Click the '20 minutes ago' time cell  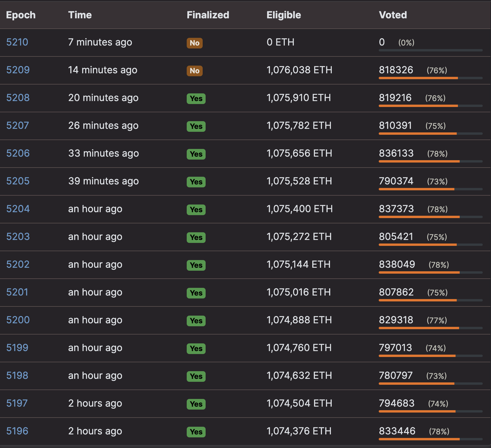pos(103,98)
